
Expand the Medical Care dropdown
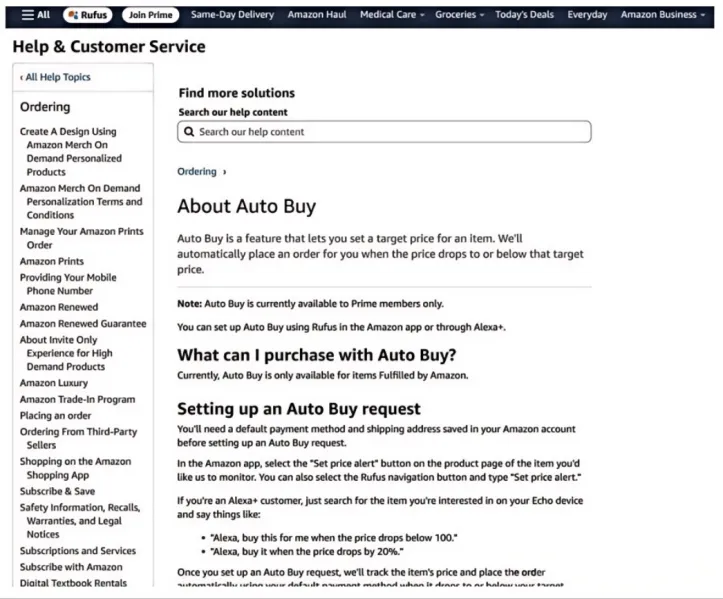pyautogui.click(x=392, y=15)
